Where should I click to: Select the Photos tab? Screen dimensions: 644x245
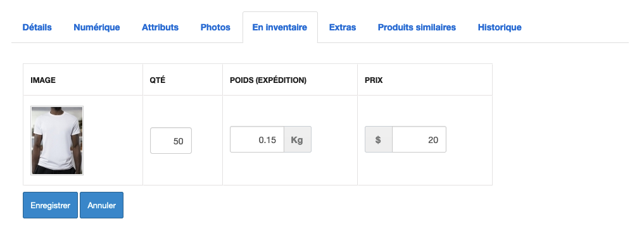coord(215,27)
